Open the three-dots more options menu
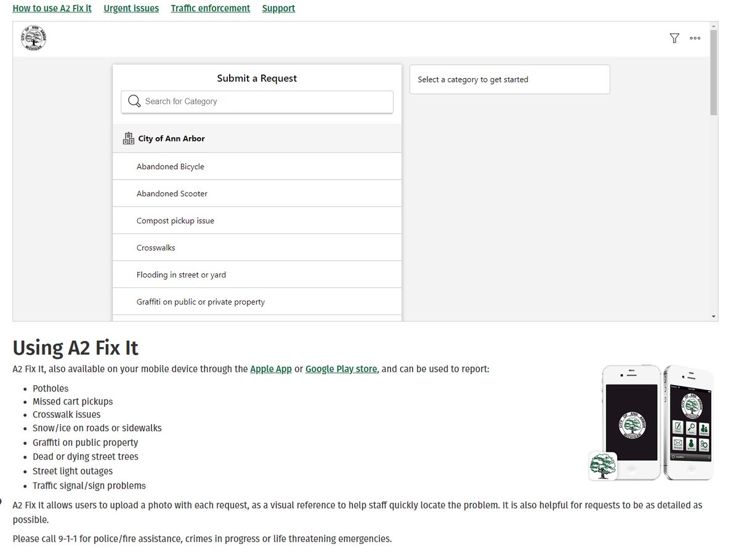 click(x=695, y=38)
